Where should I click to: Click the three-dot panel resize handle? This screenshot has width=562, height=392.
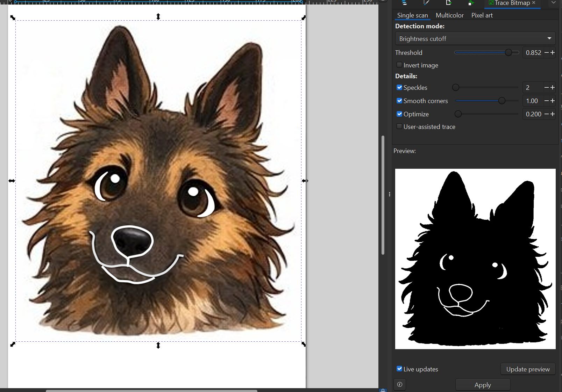pyautogui.click(x=390, y=194)
